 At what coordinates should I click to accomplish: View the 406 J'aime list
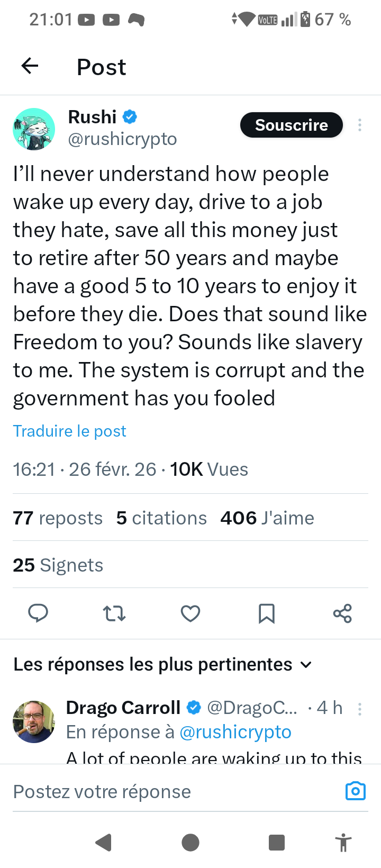click(267, 518)
